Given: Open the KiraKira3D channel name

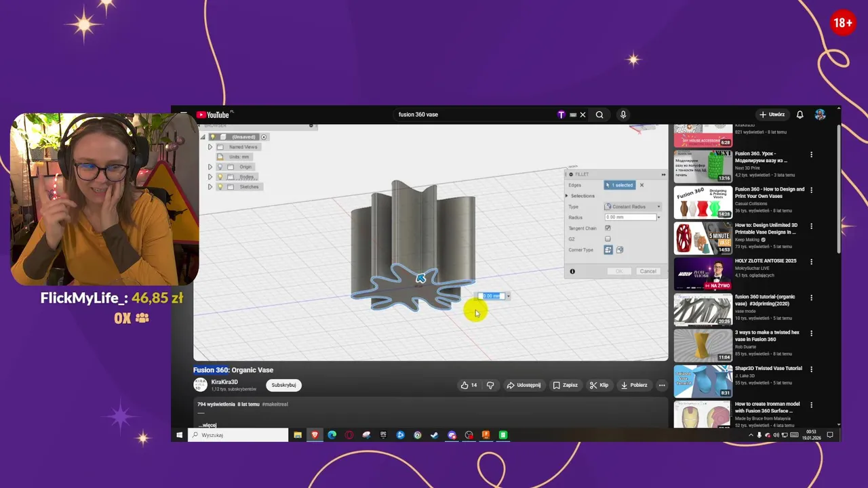Looking at the screenshot, I should (x=224, y=382).
